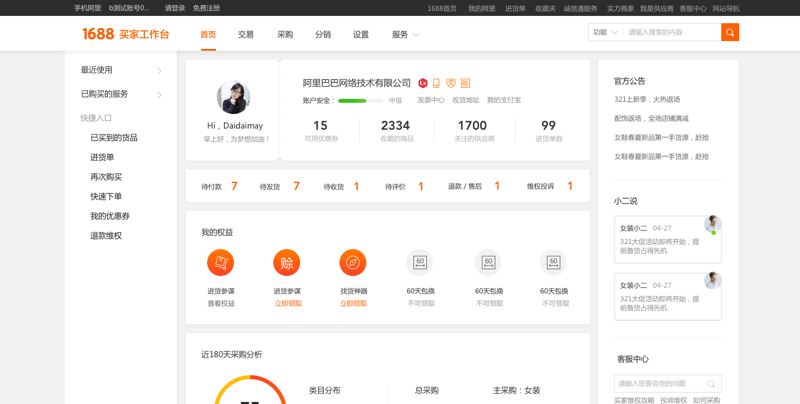The image size is (800, 404).
Task: Open 待收货 orders count
Action: point(341,186)
